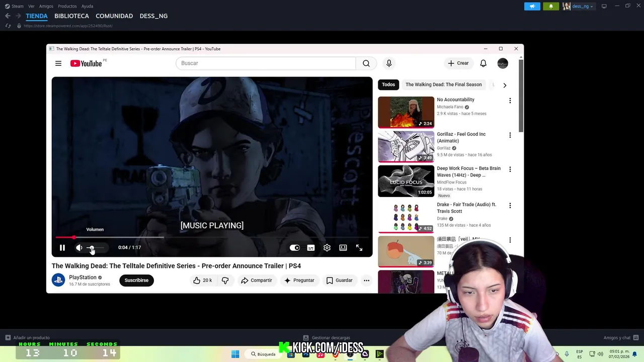
Task: Switch to theater mode
Action: click(343, 248)
